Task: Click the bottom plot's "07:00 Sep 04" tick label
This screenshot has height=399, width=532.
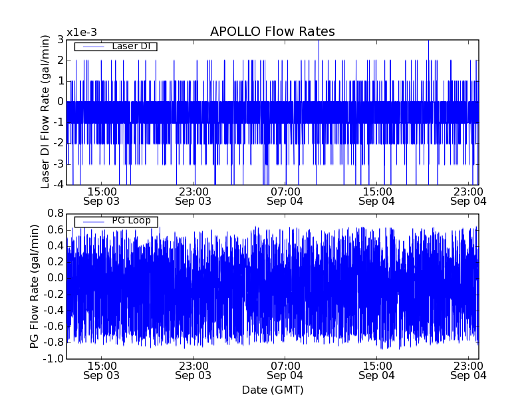Action: point(285,370)
